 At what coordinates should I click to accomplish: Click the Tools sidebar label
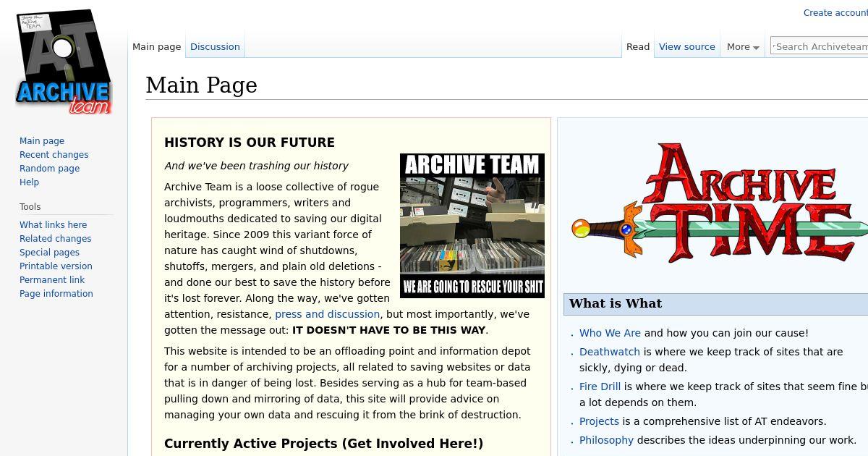[30, 207]
